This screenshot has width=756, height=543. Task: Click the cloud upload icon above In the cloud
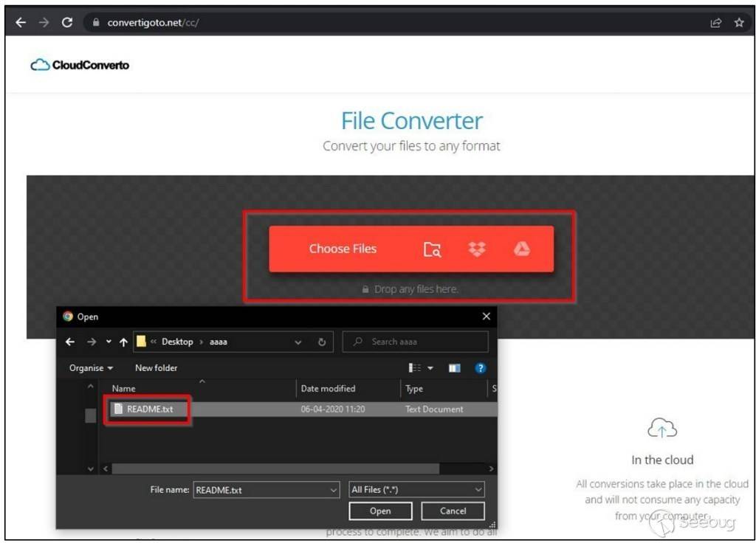coord(662,428)
